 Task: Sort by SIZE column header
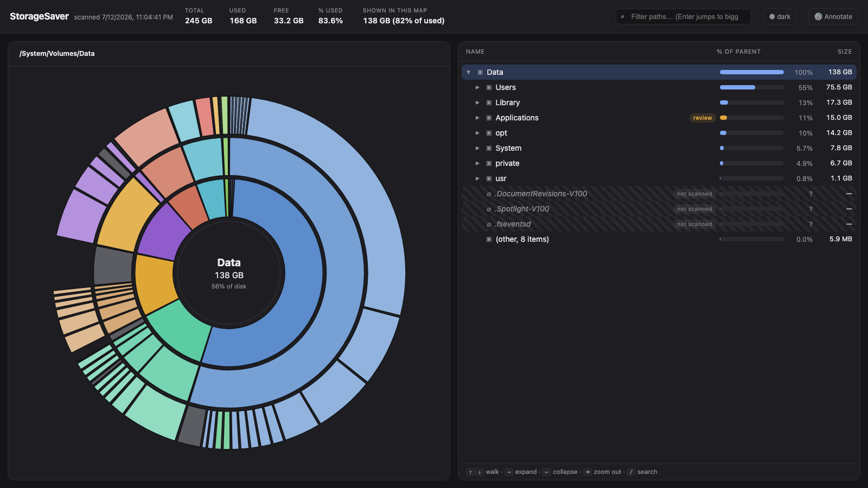click(845, 52)
